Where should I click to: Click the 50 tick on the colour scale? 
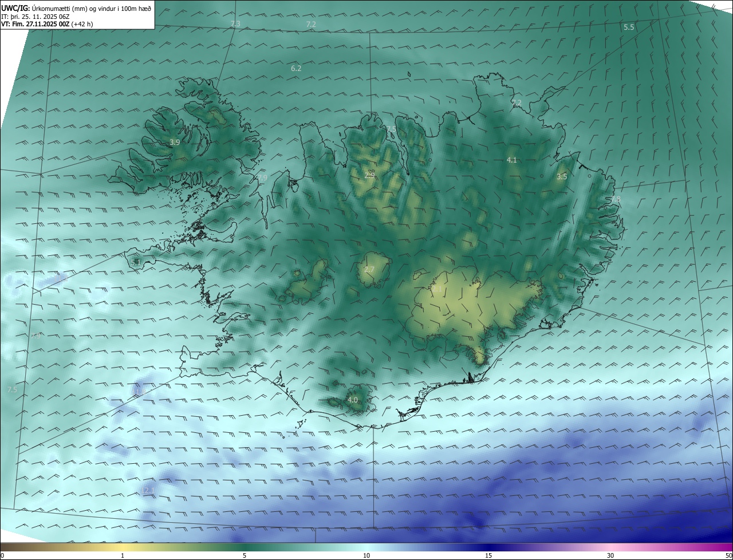point(728,555)
